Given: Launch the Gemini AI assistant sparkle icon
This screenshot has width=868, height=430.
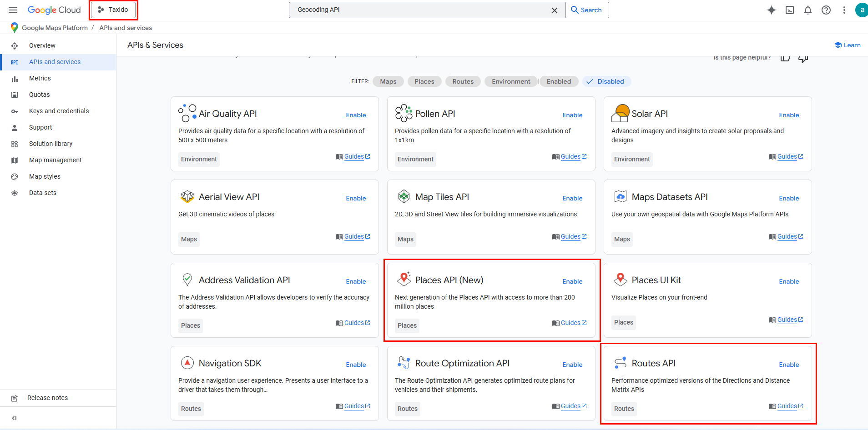Looking at the screenshot, I should pyautogui.click(x=771, y=10).
